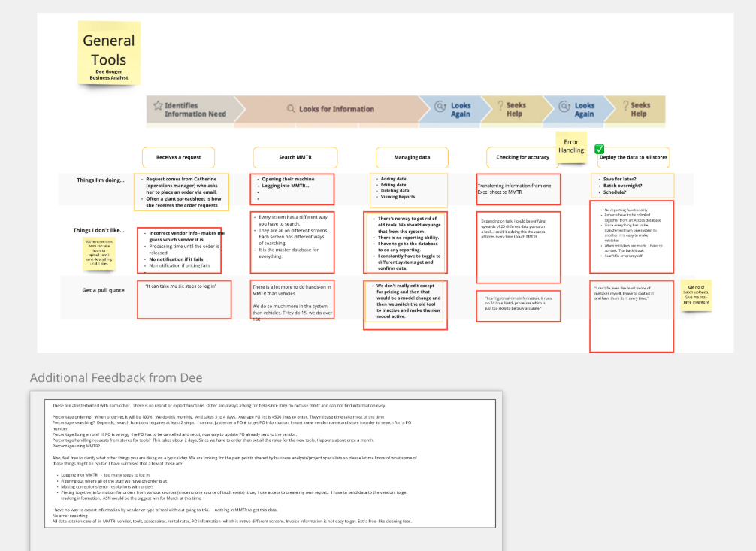Click the refresh icon on the second Looks Again stage
756x551 pixels.
(x=563, y=106)
